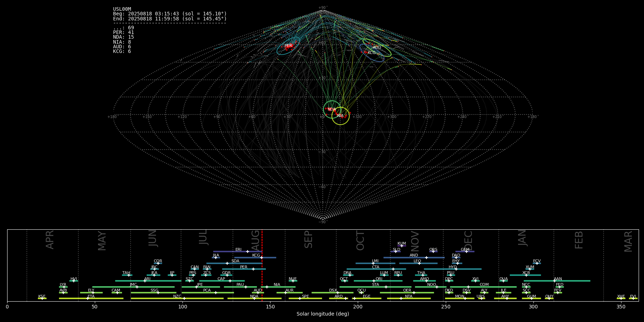Click the red dashed current-date marker in timeline
The image size is (644, 322).
click(262, 265)
